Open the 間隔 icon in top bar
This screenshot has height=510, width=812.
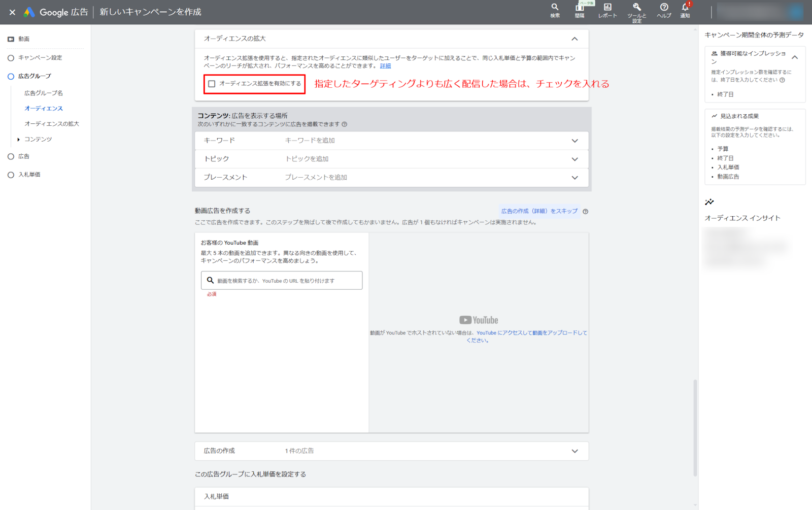[x=580, y=10]
